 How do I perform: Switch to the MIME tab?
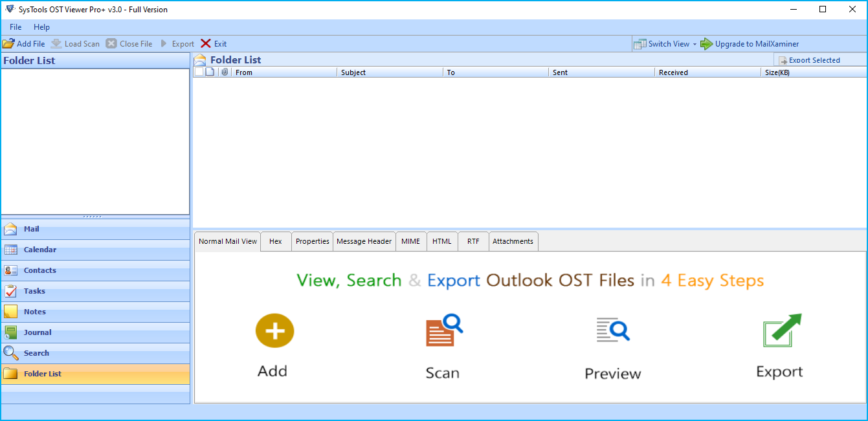[x=410, y=241]
